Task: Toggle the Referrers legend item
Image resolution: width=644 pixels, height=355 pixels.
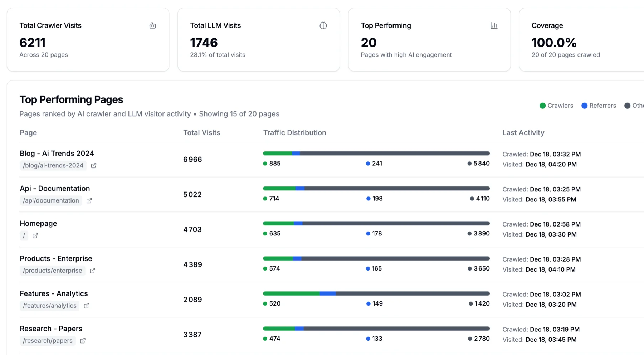Action: (599, 106)
